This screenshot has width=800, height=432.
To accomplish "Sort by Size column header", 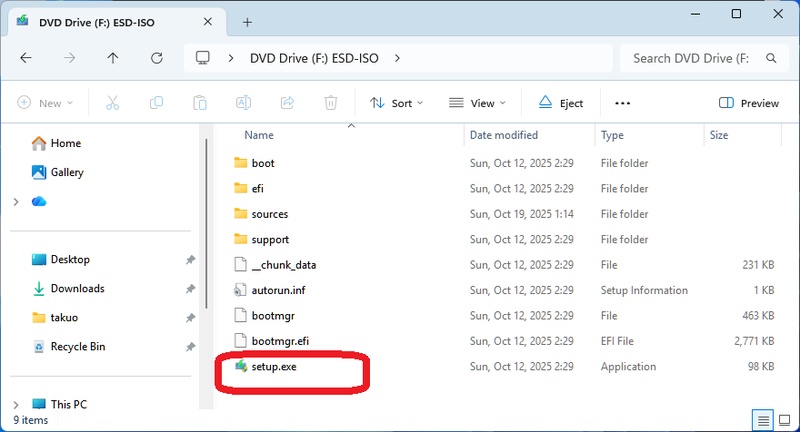I will [x=718, y=135].
